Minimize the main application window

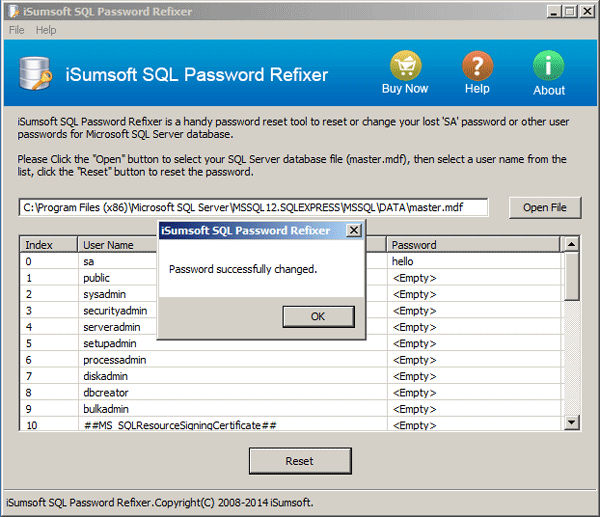554,11
